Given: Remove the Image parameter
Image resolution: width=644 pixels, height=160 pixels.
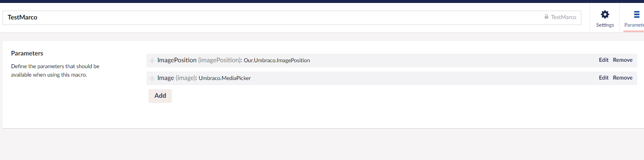Looking at the screenshot, I should tap(622, 78).
